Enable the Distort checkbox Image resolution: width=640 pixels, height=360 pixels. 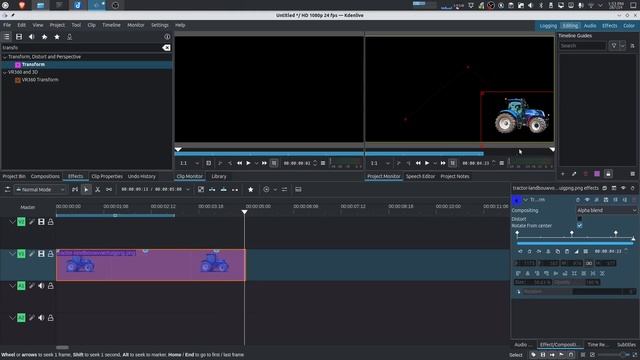pyautogui.click(x=580, y=219)
